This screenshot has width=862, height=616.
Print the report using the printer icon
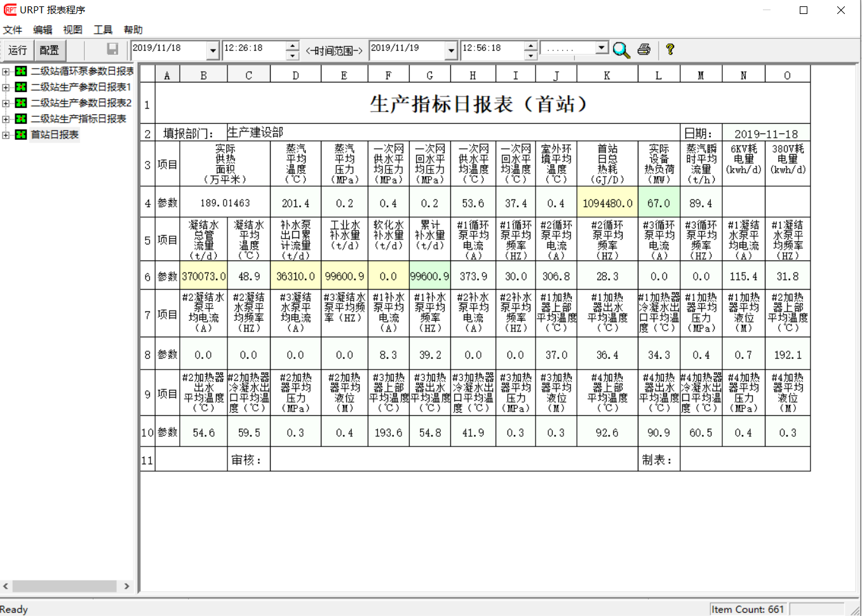point(643,50)
